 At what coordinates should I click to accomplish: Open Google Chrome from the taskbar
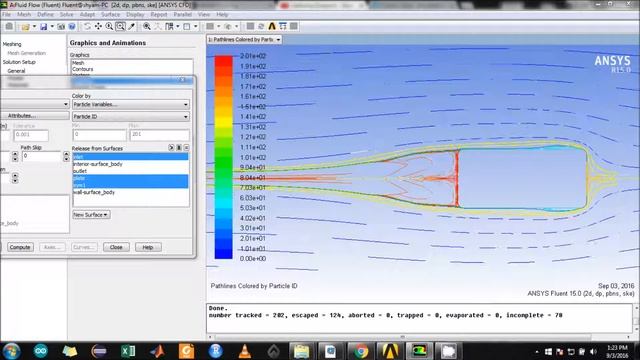coord(361,351)
